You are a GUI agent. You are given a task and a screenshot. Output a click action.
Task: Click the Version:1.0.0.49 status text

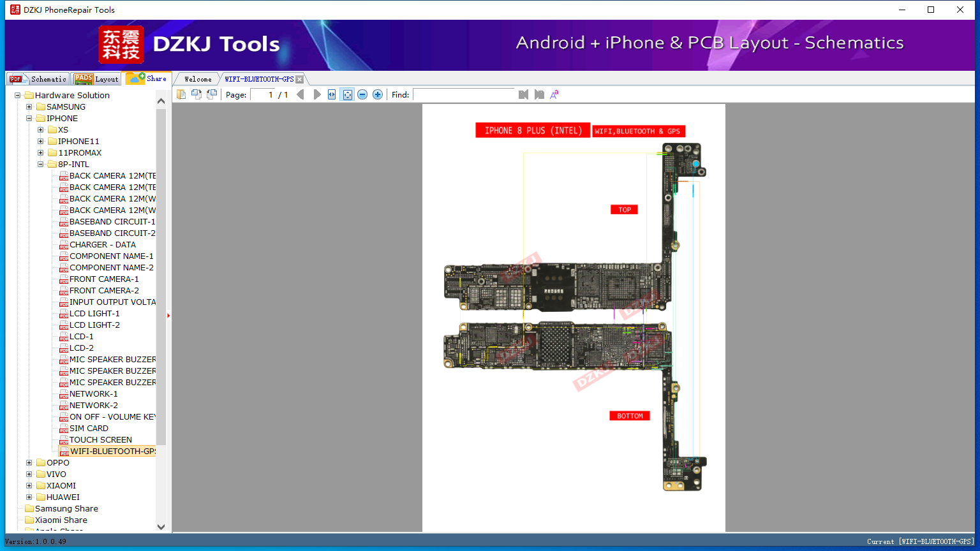[x=36, y=541]
